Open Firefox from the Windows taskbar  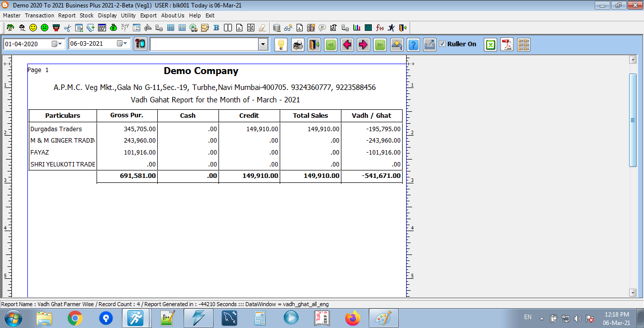[x=353, y=318]
